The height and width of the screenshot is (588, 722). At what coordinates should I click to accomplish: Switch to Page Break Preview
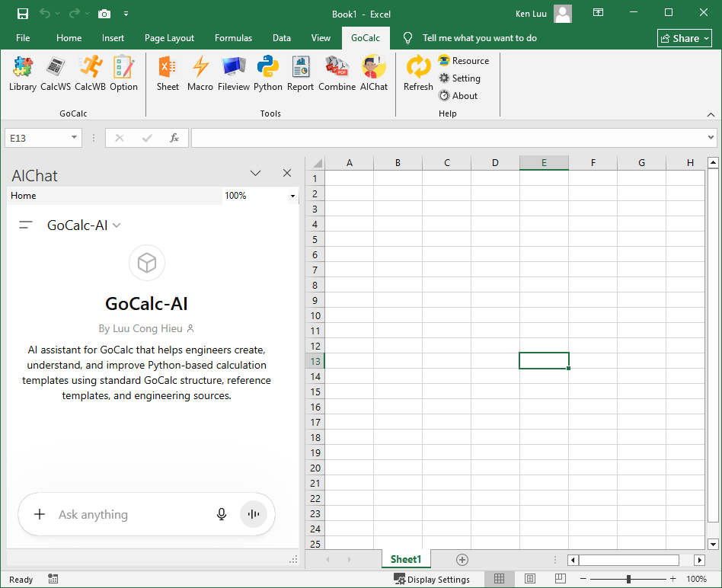(x=561, y=578)
